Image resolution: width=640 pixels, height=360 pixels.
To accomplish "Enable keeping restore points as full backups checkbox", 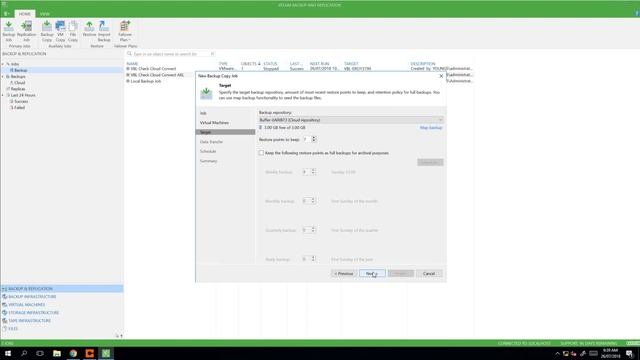I will pos(261,153).
